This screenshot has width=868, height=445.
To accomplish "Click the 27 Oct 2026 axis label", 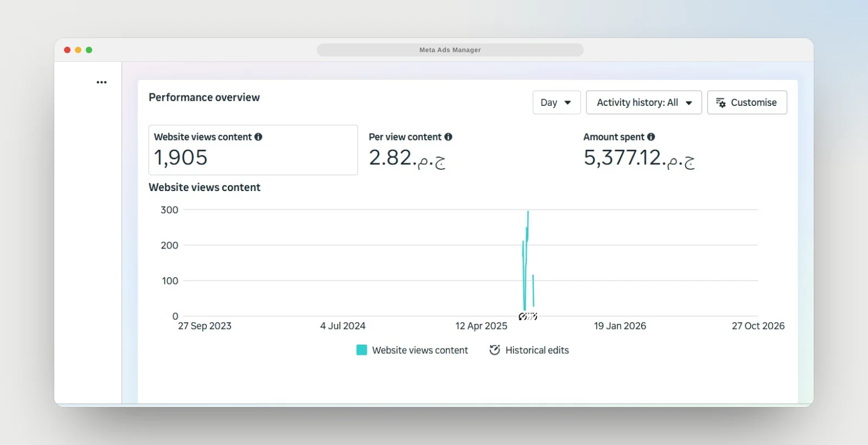I will [x=758, y=326].
